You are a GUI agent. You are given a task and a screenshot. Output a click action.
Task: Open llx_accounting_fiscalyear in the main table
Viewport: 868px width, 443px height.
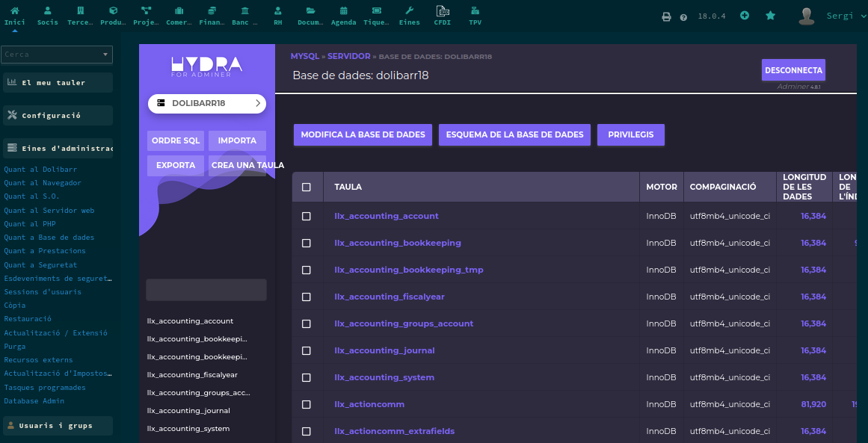pyautogui.click(x=390, y=297)
